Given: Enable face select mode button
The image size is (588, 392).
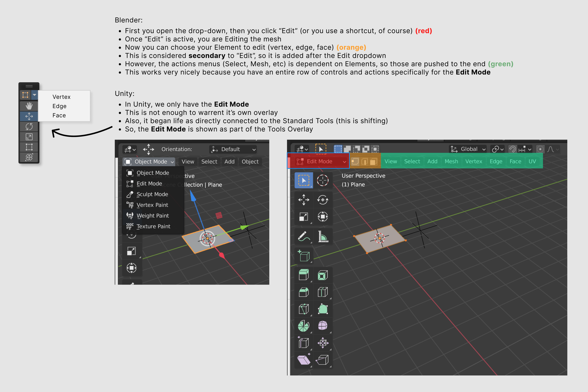Looking at the screenshot, I should pos(373,162).
